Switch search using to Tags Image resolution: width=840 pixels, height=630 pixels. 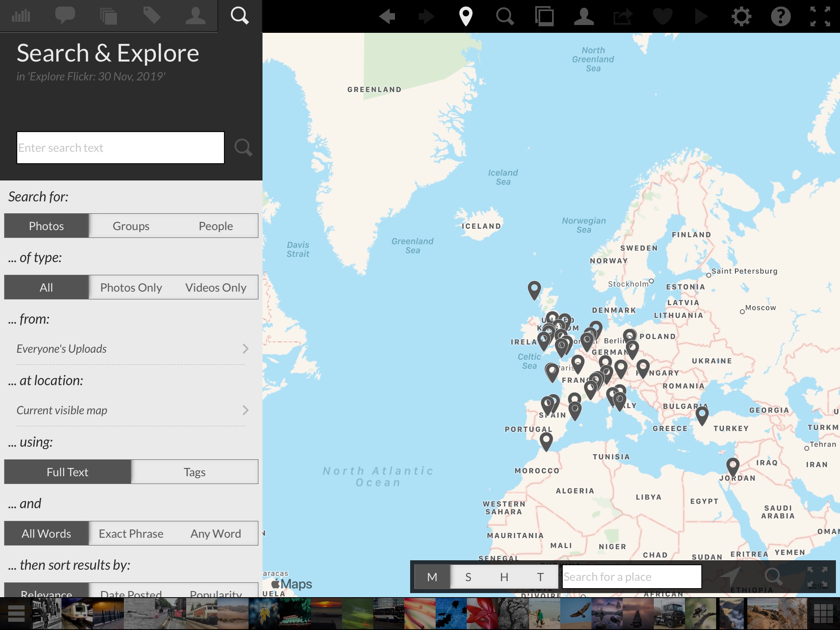tap(194, 472)
